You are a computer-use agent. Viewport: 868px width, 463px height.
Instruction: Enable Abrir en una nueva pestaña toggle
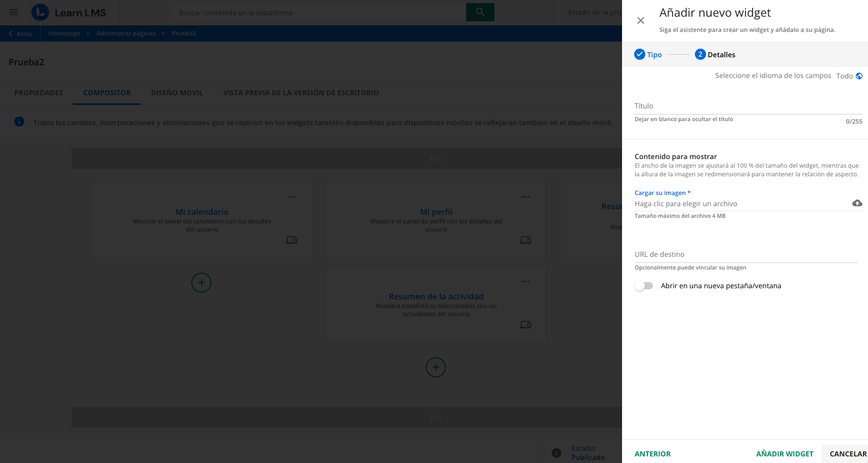(644, 286)
